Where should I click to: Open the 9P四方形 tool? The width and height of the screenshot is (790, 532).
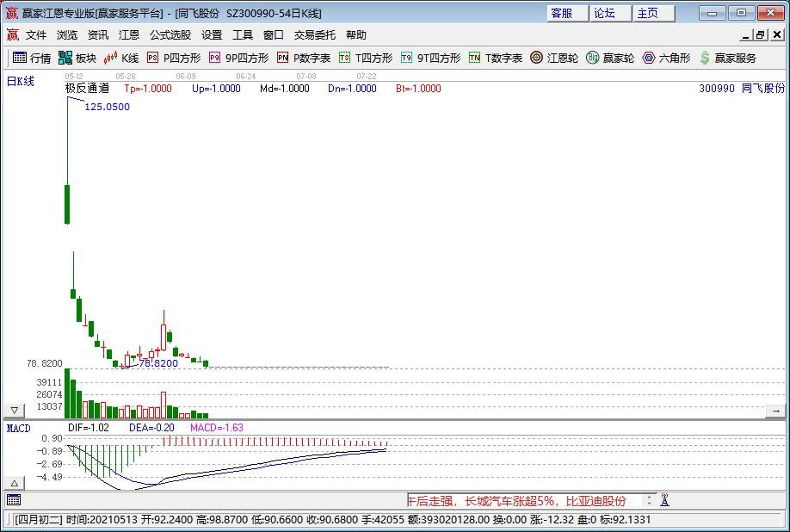[239, 58]
